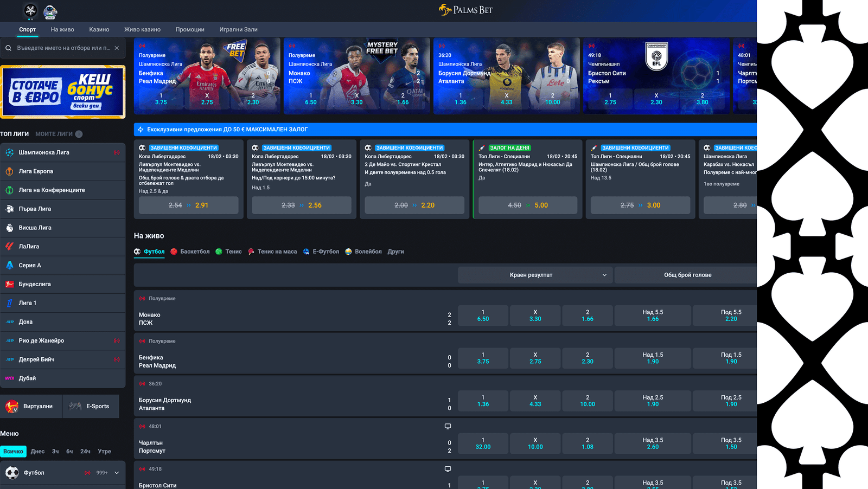Click the Palms Bet logo
Screen dimensions: 868x489
coord(465,10)
